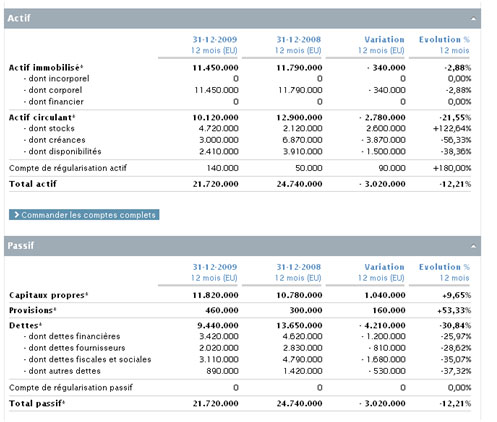Click the 2.830.000 dettes fournisseurs 2008 value
The image size is (497, 422).
pos(302,348)
